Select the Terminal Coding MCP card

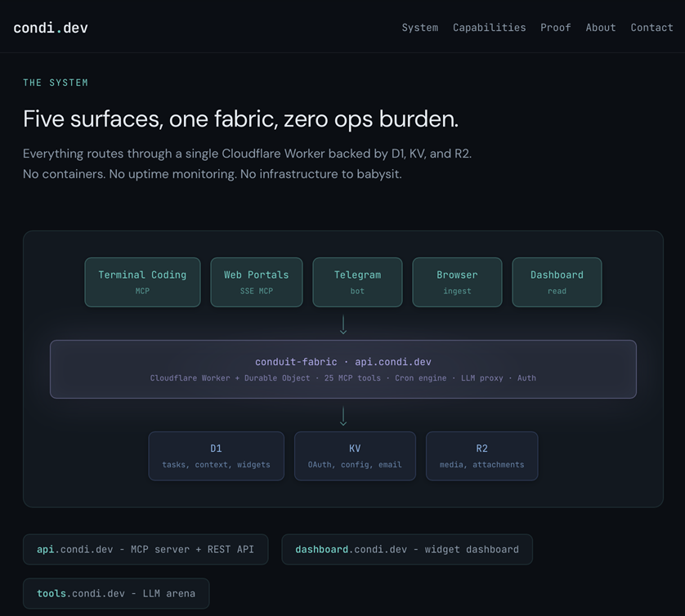[x=142, y=282]
